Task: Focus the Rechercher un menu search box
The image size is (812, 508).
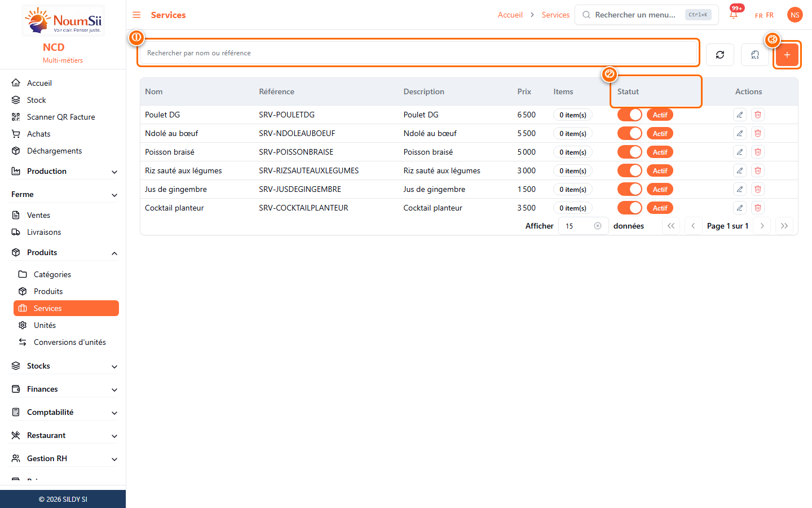Action: [x=647, y=15]
